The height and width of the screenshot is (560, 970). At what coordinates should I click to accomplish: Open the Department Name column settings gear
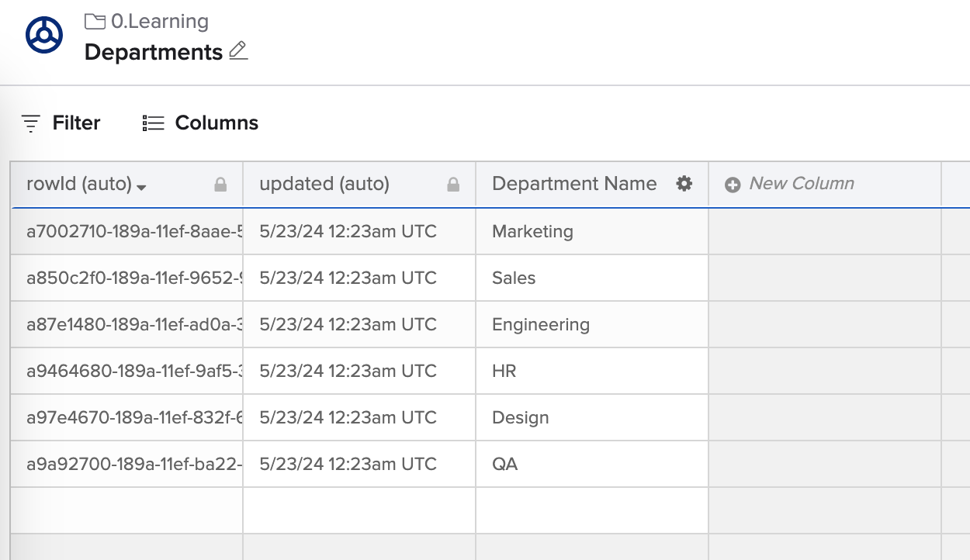[684, 184]
